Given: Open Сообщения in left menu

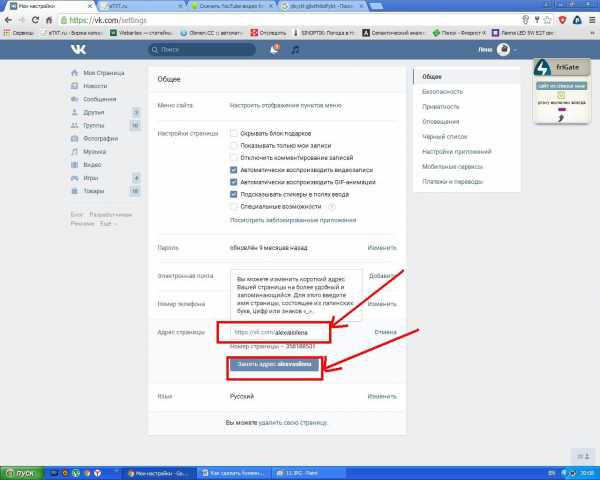Looking at the screenshot, I should (99, 99).
